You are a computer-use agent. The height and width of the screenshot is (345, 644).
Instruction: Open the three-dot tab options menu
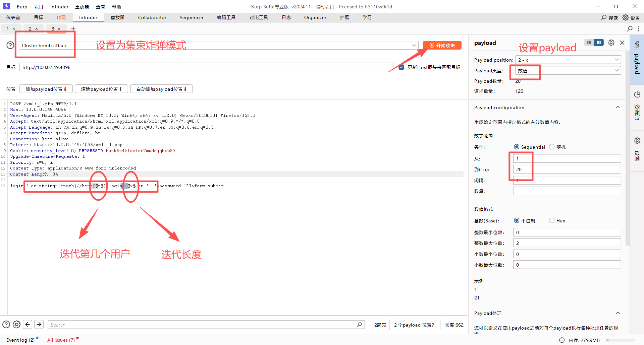638,29
